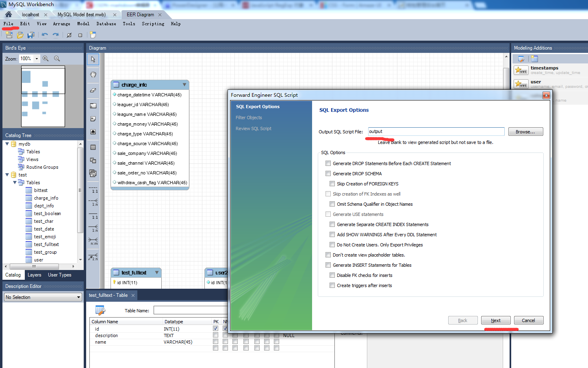The width and height of the screenshot is (588, 368).
Task: Select the non-identifying 1:n relationship tool
Action: coord(93,202)
